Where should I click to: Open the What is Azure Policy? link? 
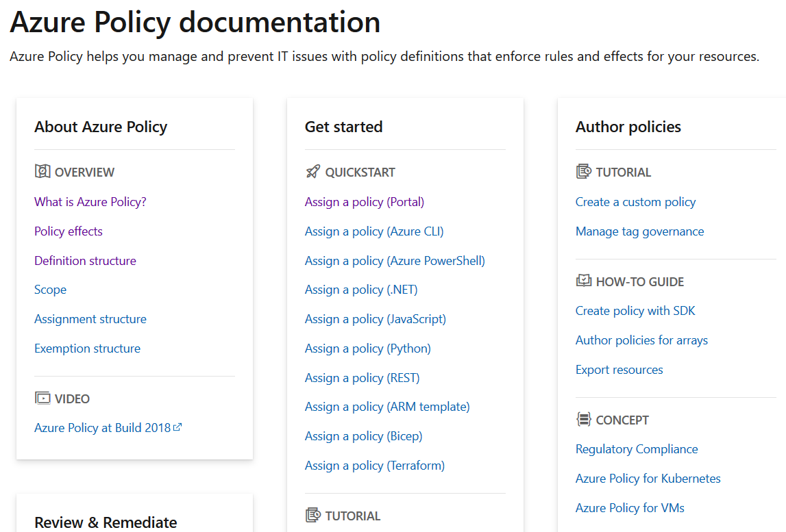(x=90, y=202)
